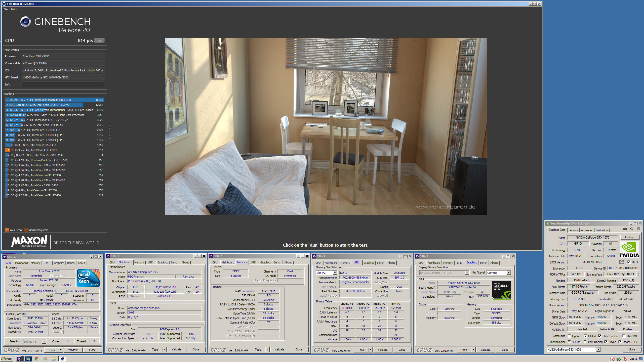Open Windows Explorer from the taskbar
The width and height of the screenshot is (644, 362).
pos(54,359)
